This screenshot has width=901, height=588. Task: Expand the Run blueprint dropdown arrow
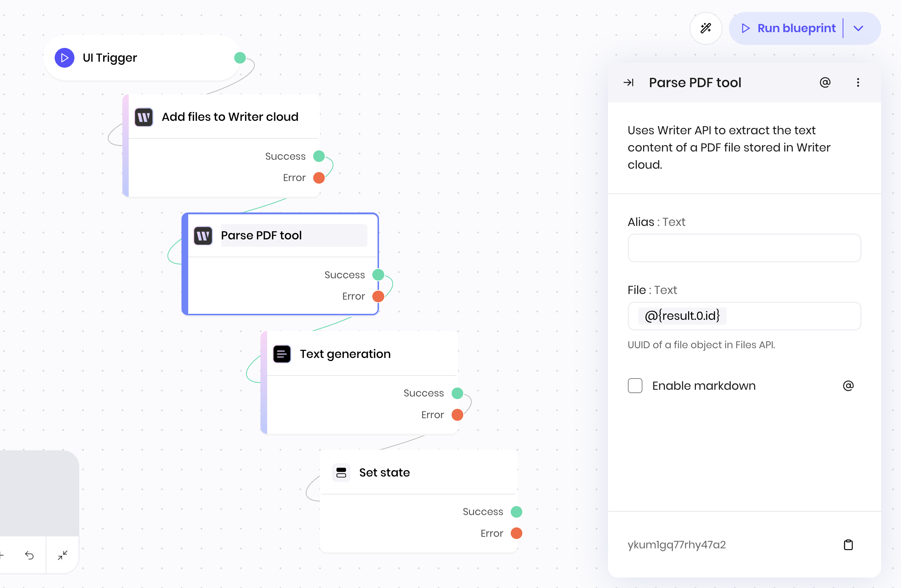(858, 28)
